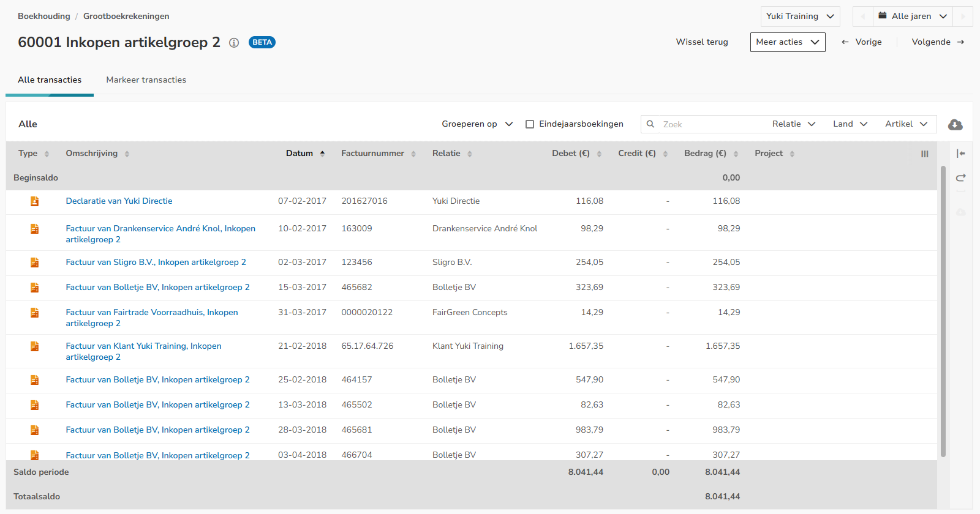Click the Datum column sort arrow
Screen dimensions: 980x514
(322, 154)
